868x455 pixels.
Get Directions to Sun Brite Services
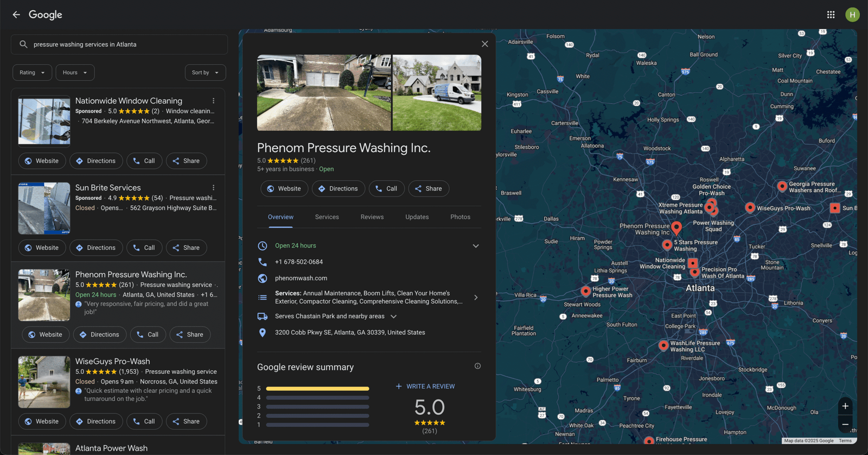[96, 248]
